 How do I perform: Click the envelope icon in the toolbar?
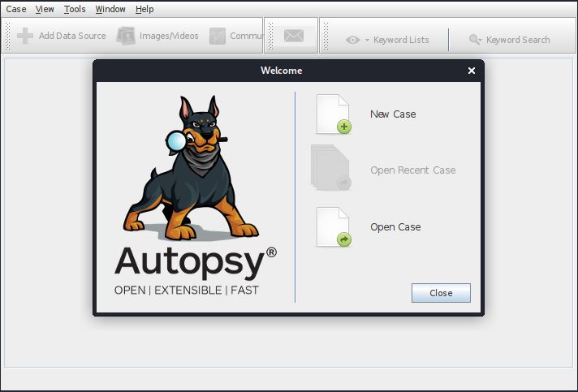point(293,36)
